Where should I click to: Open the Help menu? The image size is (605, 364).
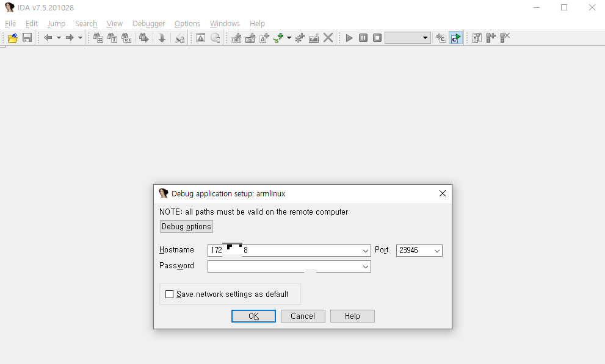pyautogui.click(x=258, y=24)
